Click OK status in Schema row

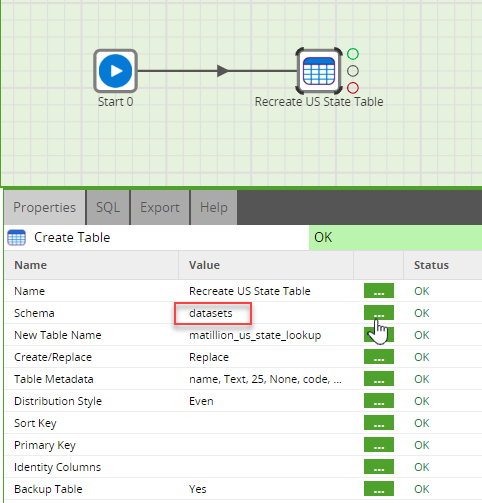point(422,313)
